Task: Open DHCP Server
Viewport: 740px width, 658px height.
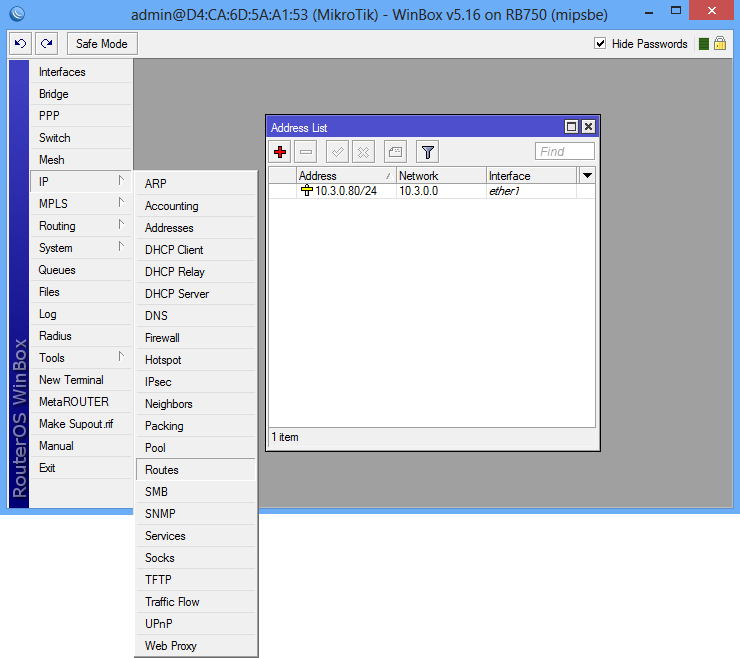Action: tap(196, 294)
